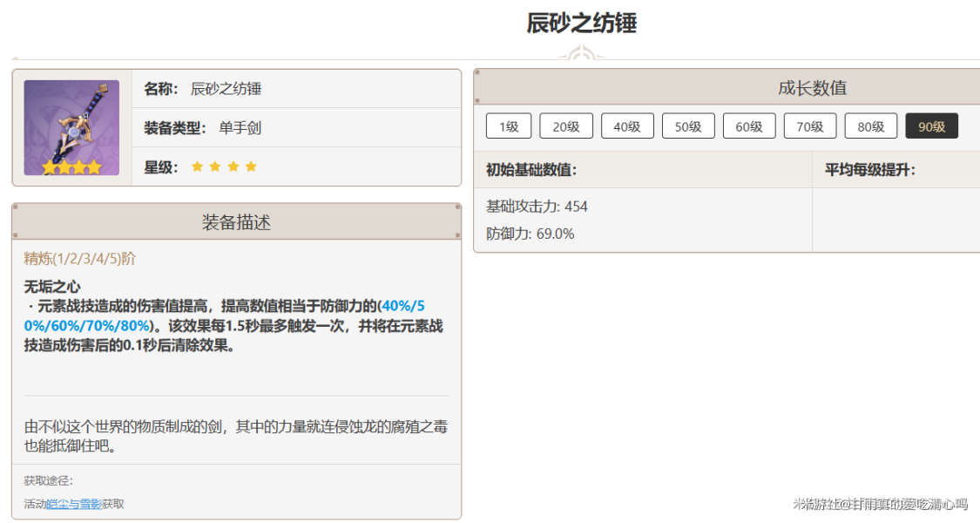Image resolution: width=980 pixels, height=523 pixels.
Task: Show stats for 50级
Action: click(x=688, y=126)
